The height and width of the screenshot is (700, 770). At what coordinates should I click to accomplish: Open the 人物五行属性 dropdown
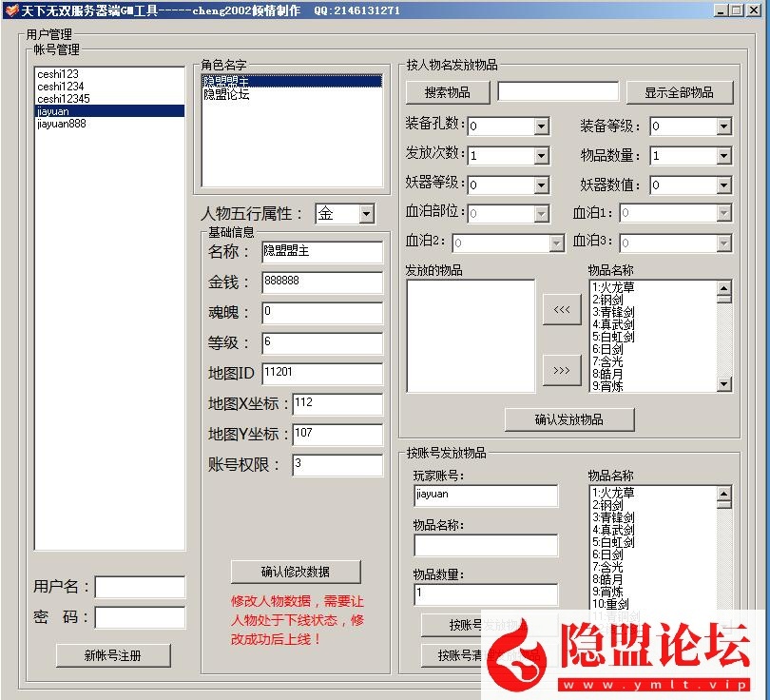pyautogui.click(x=367, y=215)
